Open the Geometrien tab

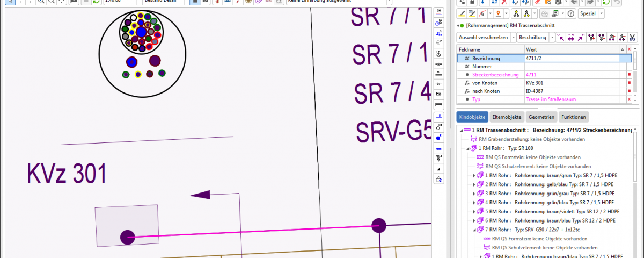[541, 117]
